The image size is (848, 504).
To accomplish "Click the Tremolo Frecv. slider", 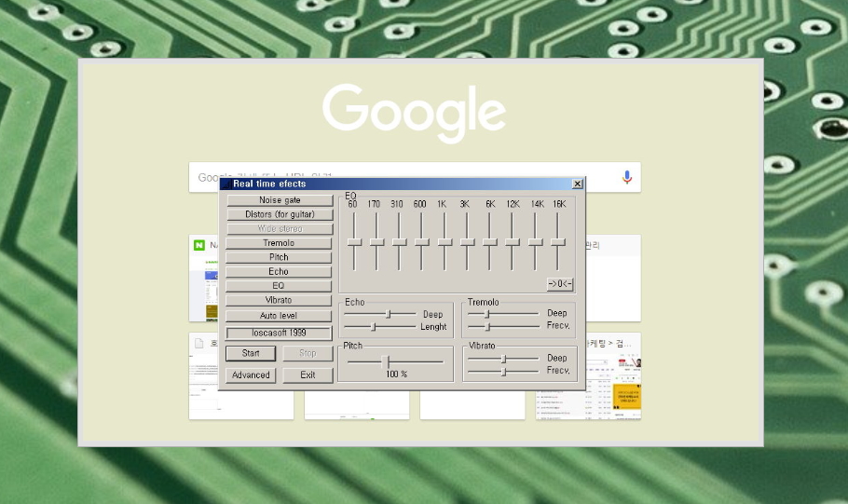I will pyautogui.click(x=503, y=327).
